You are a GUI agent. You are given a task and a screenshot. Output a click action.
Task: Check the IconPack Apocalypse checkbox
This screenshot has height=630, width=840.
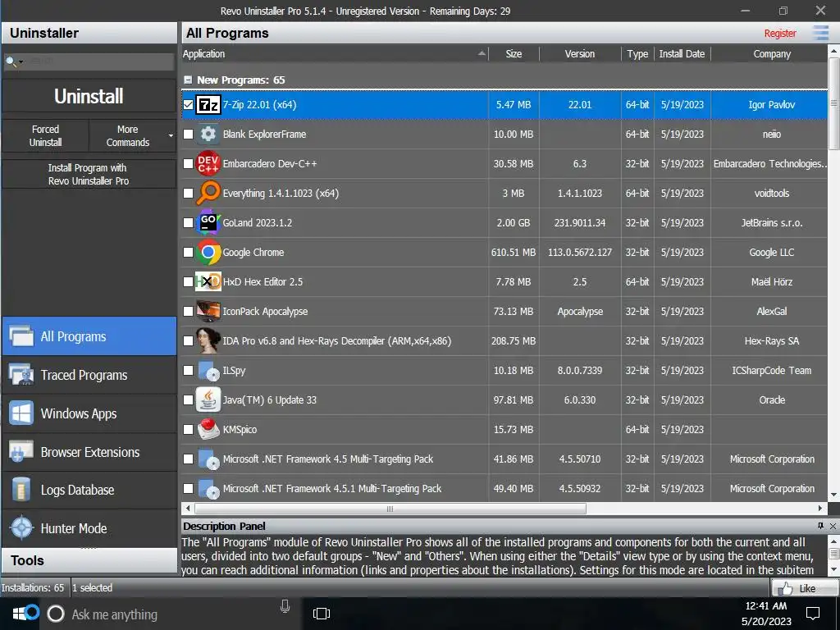point(188,311)
